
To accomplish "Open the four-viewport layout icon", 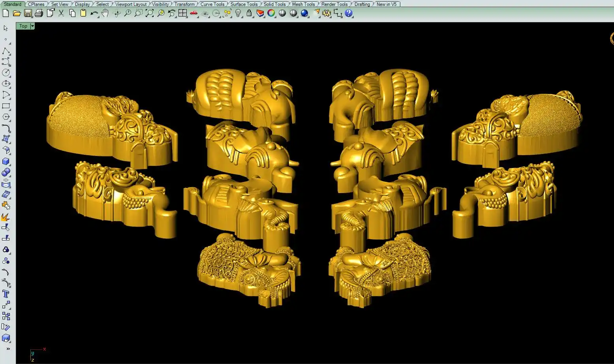I will (182, 13).
